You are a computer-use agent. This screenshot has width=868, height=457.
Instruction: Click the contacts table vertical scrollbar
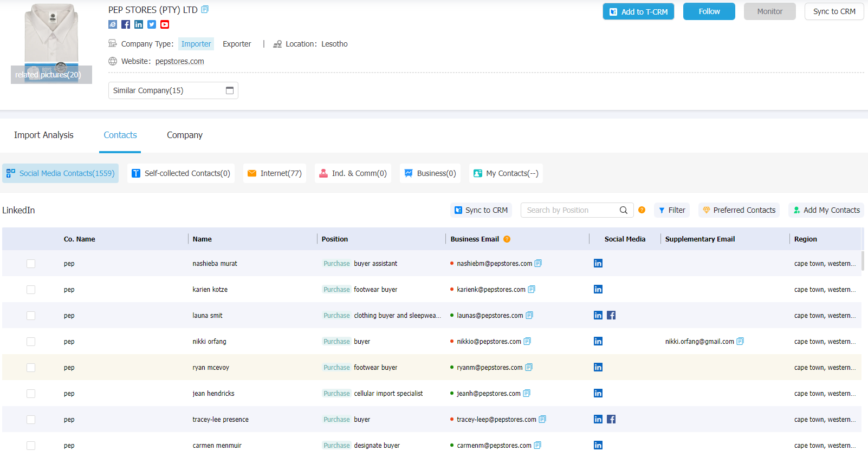863,260
